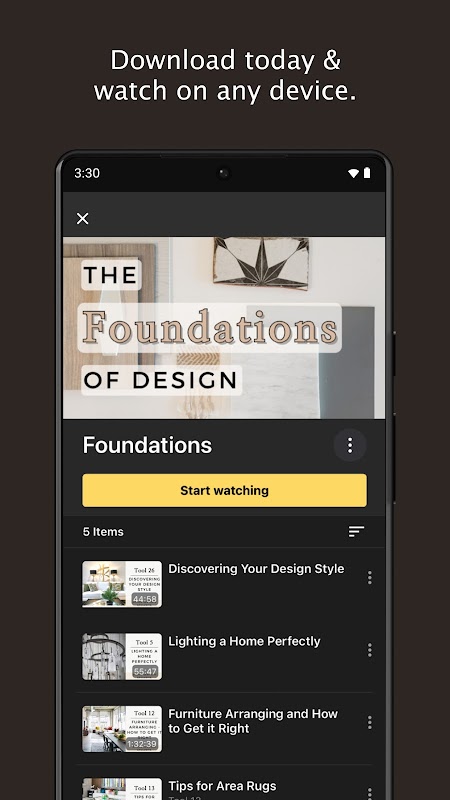Select the Tips for Area Rugs title

click(x=222, y=786)
